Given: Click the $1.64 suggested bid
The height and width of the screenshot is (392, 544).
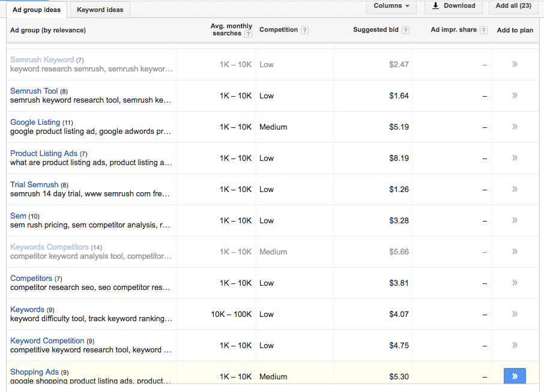Looking at the screenshot, I should pos(399,95).
